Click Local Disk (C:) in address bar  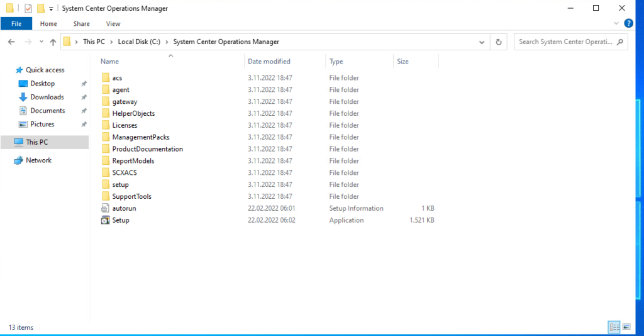click(x=139, y=42)
